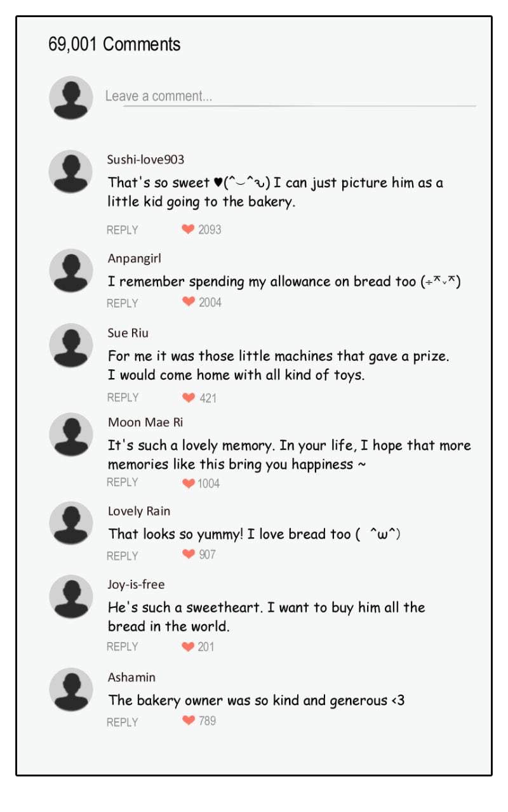Heart Sue Riu's comment about toy machines
The height and width of the screenshot is (812, 508).
tap(189, 397)
